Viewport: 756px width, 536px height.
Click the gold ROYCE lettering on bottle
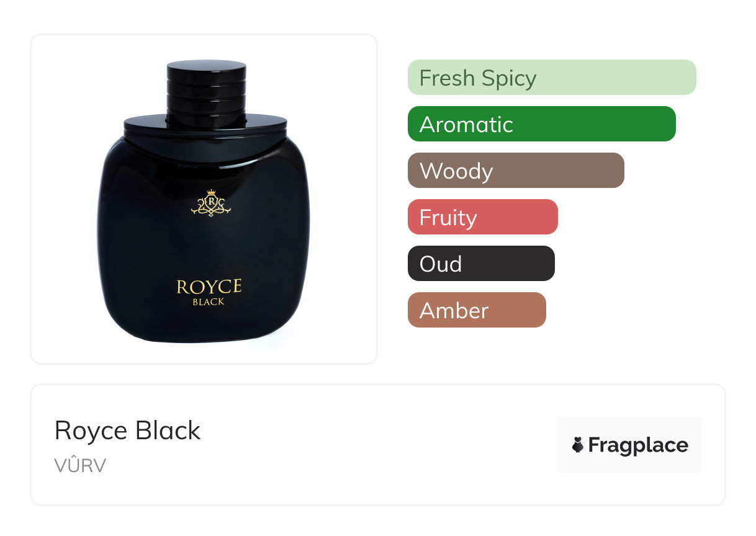(x=209, y=287)
